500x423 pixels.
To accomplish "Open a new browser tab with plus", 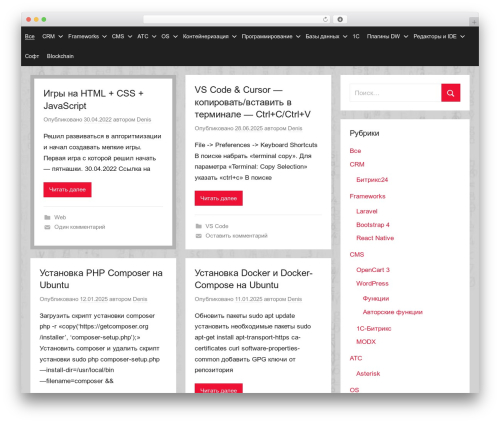I will pyautogui.click(x=474, y=22).
